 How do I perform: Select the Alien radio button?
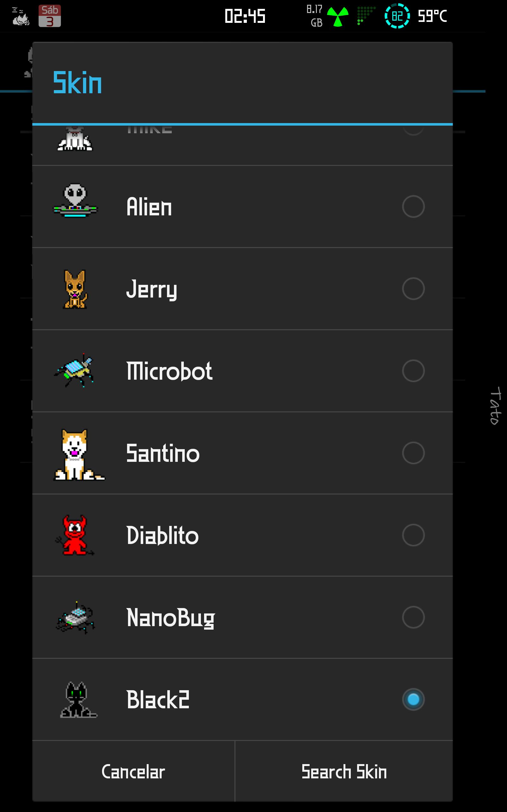point(413,206)
